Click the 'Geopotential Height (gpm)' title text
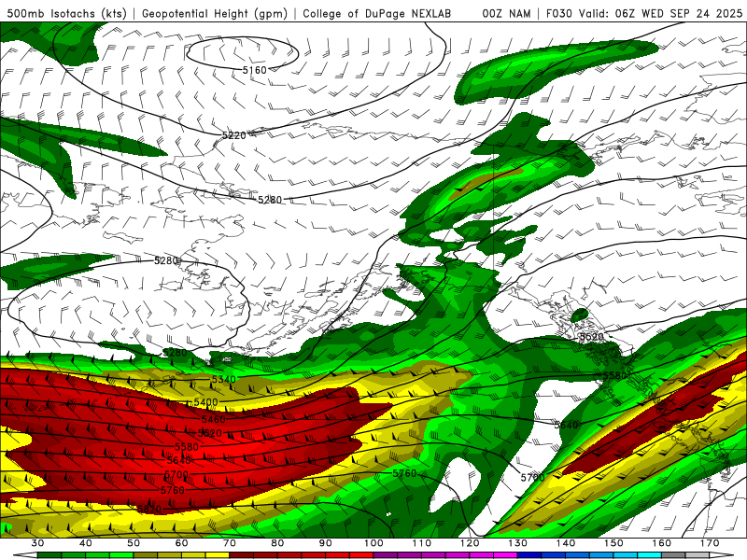The image size is (747, 560). click(x=215, y=13)
